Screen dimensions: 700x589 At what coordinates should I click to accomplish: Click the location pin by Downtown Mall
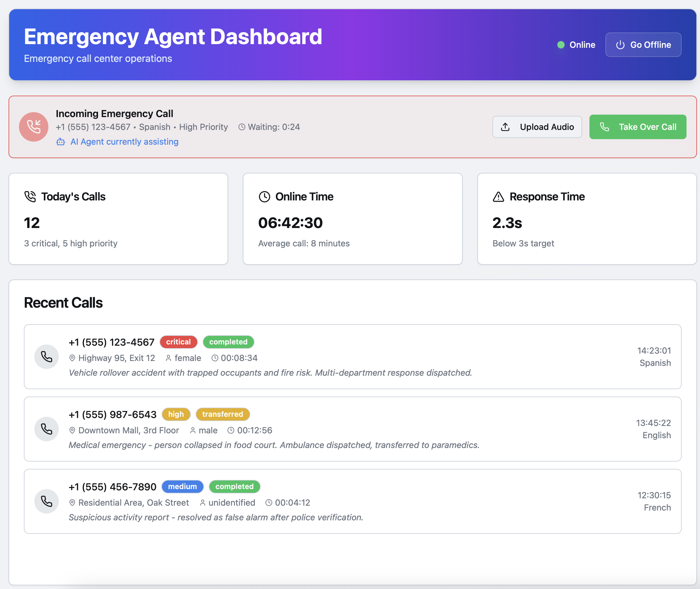72,430
